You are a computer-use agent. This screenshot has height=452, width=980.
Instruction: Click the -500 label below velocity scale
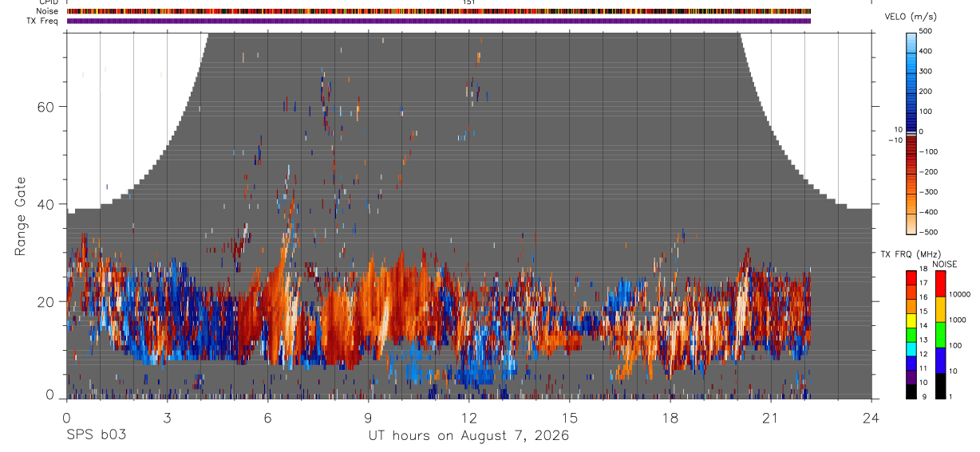click(x=927, y=233)
